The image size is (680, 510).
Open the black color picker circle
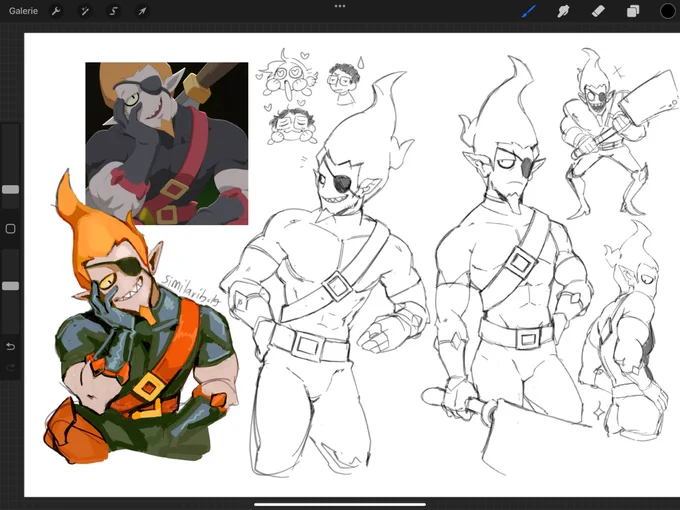pos(668,11)
